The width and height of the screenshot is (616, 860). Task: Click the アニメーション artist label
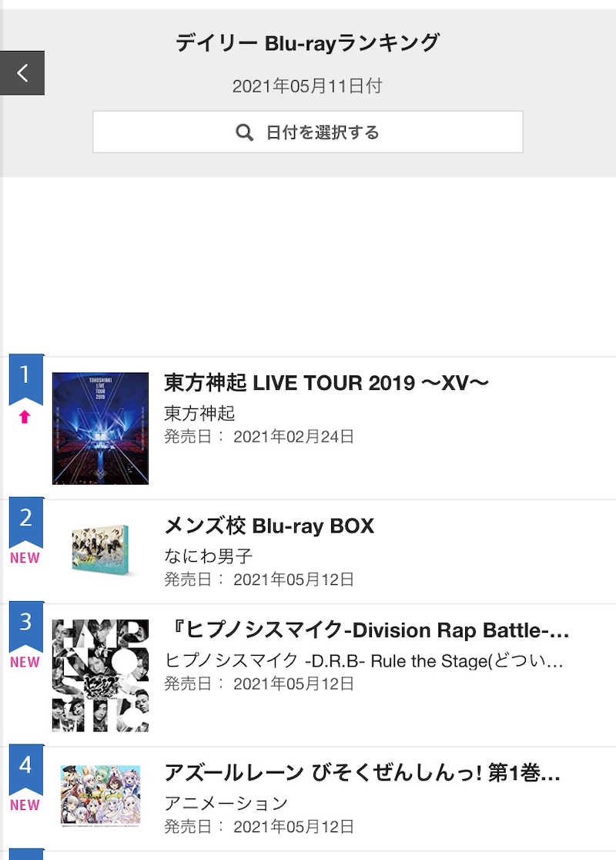(x=226, y=804)
